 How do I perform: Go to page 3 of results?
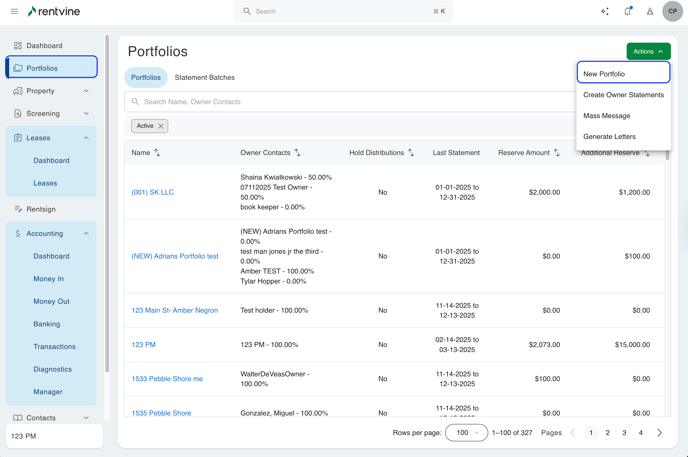(x=624, y=433)
